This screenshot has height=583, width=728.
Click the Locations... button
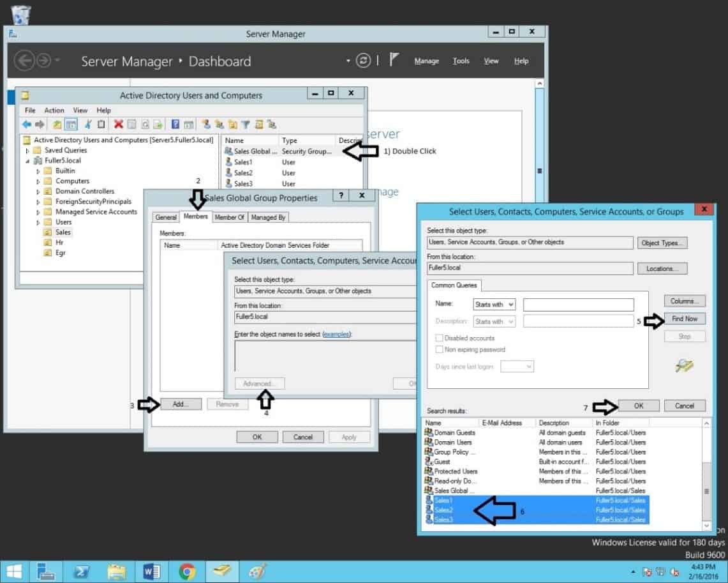pyautogui.click(x=662, y=268)
